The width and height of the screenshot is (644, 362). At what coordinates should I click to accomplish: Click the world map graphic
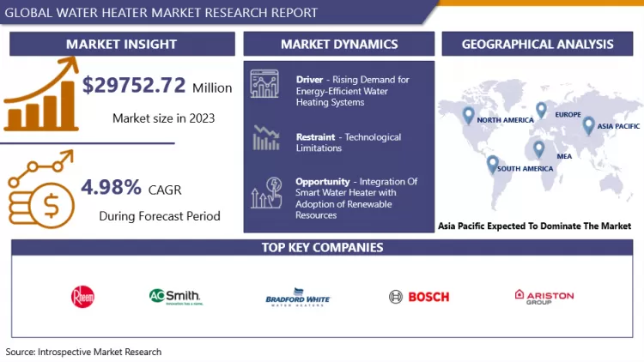pyautogui.click(x=539, y=145)
